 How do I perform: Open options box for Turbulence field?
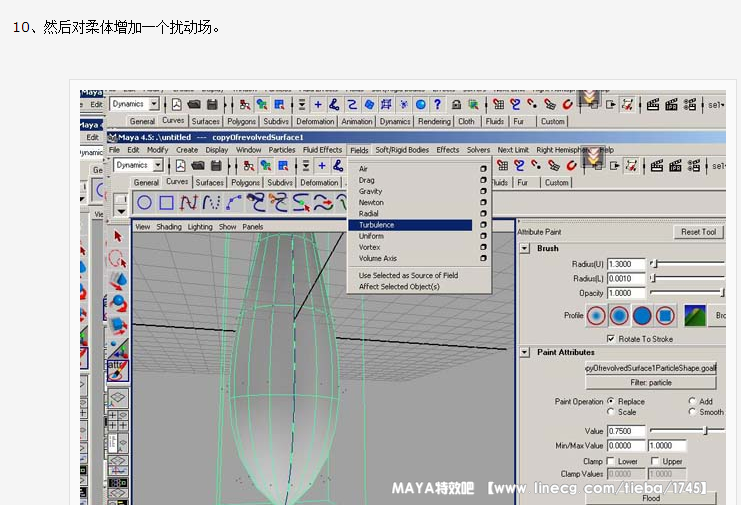(483, 225)
